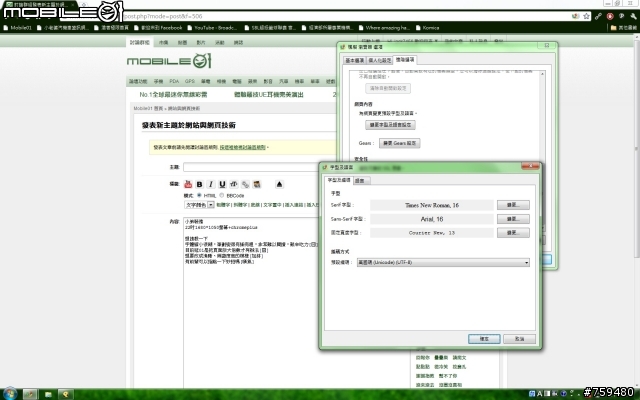The image size is (640, 400).
Task: Open the Windows Start orb
Action: pos(10,393)
